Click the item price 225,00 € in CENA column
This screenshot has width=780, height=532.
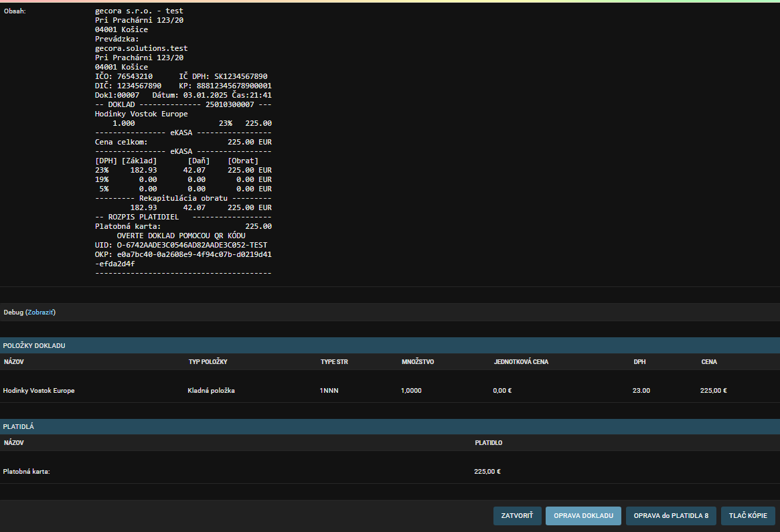713,391
